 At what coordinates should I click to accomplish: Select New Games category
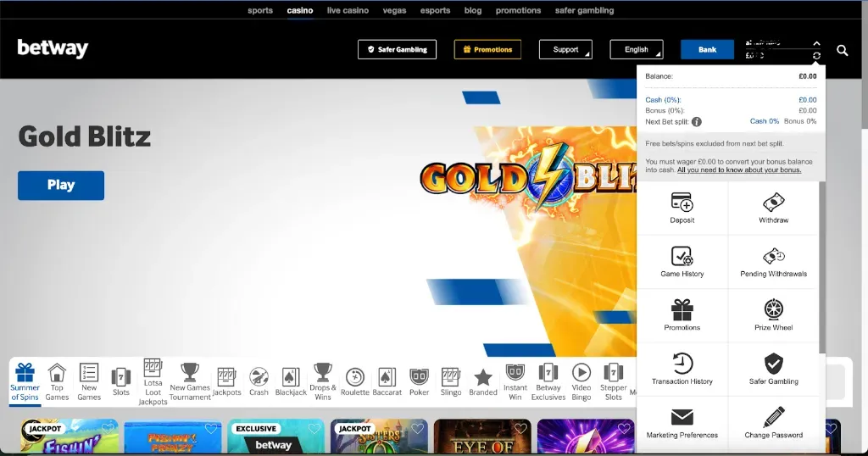89,382
